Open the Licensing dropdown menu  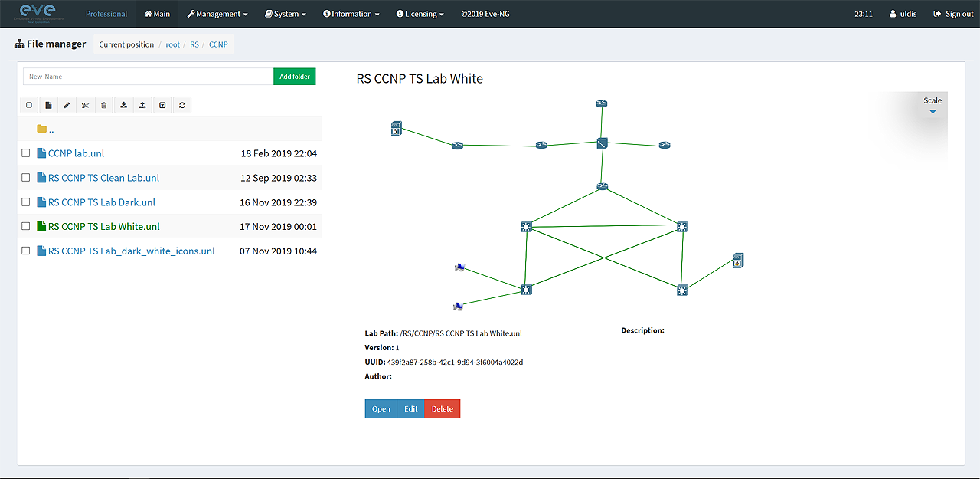420,14
